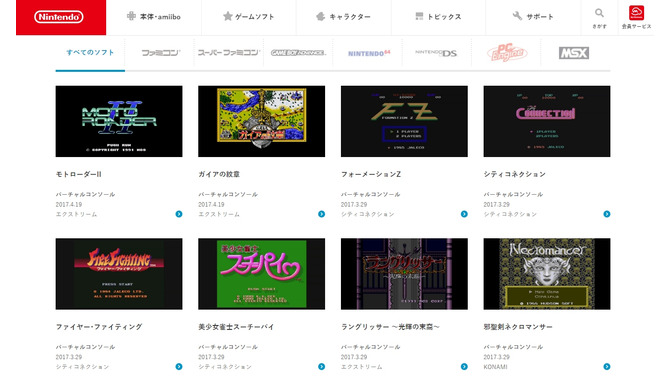Open the サポート menu
The image size is (670, 377).
533,17
